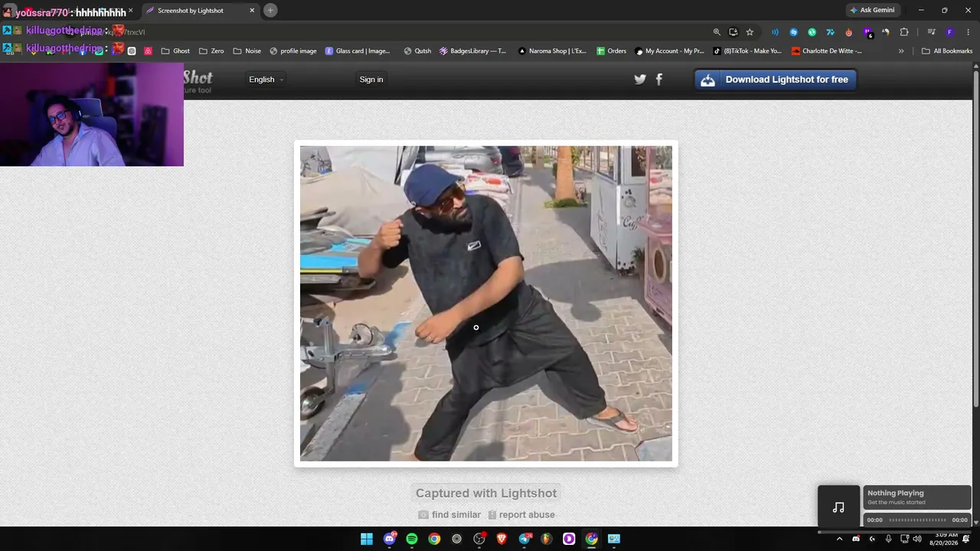The width and height of the screenshot is (980, 551).
Task: Click the report abuse link
Action: click(x=521, y=515)
